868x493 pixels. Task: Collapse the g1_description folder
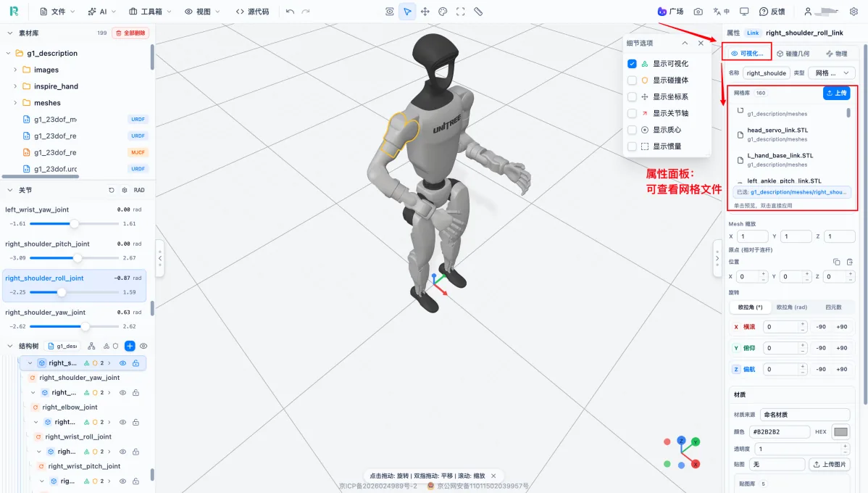pos(8,53)
